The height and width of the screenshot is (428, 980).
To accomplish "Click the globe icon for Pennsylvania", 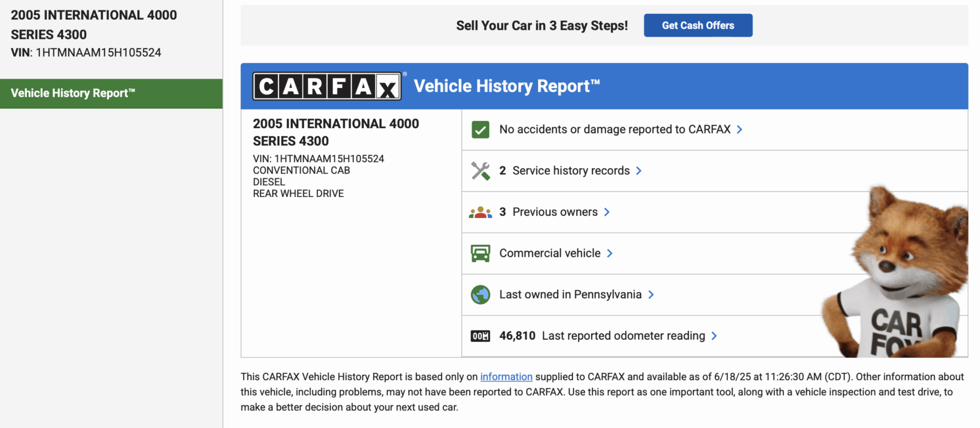I will pyautogui.click(x=480, y=295).
